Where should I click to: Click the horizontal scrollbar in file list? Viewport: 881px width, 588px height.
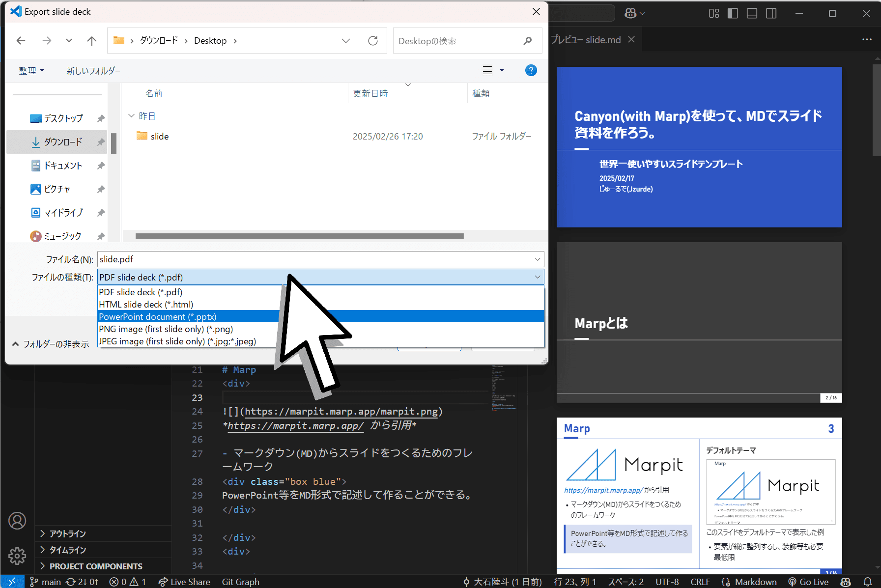pos(299,236)
